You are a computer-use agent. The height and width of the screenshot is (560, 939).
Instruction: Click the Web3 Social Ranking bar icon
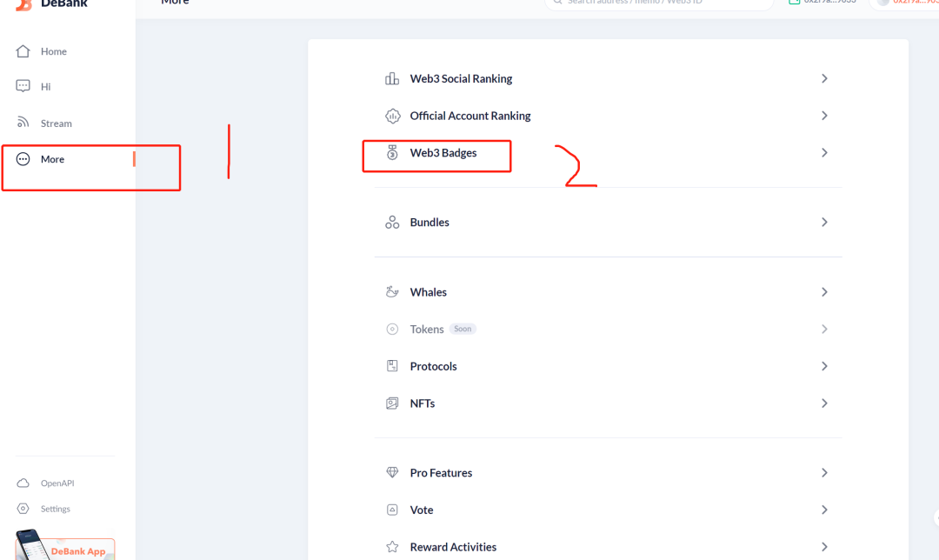pos(392,79)
